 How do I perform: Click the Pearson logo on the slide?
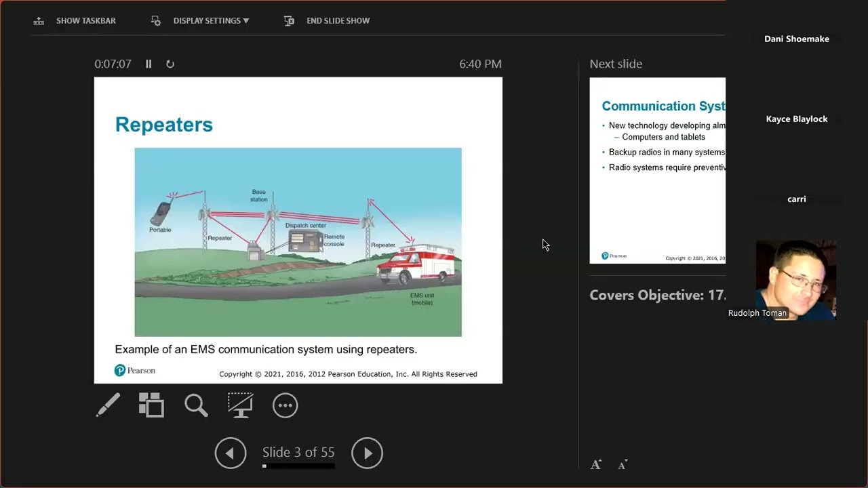135,370
